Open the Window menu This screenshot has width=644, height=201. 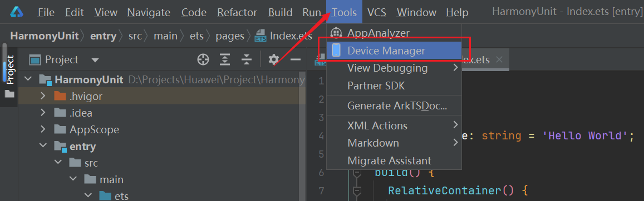point(416,13)
